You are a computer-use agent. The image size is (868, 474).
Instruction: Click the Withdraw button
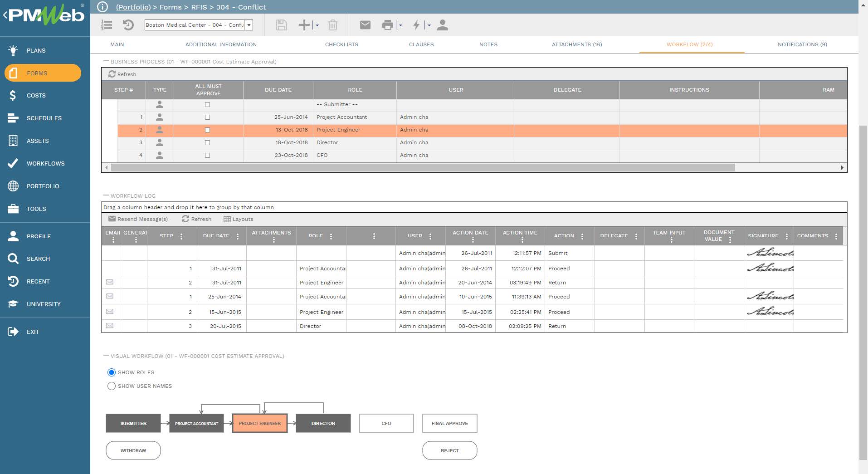pyautogui.click(x=133, y=450)
